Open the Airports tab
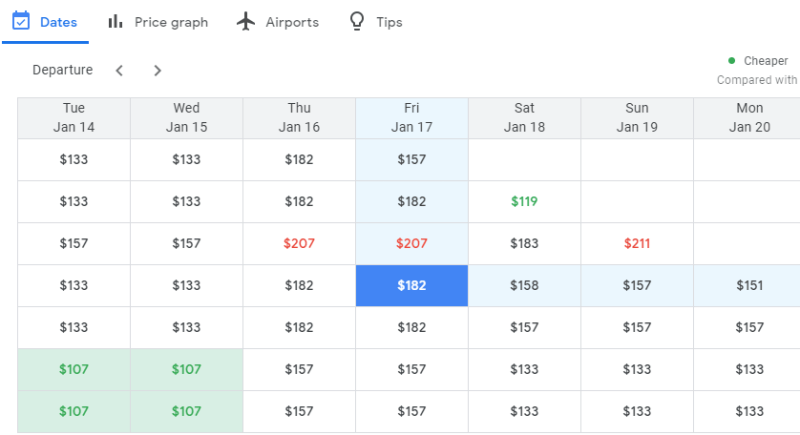Image resolution: width=800 pixels, height=435 pixels. point(292,22)
